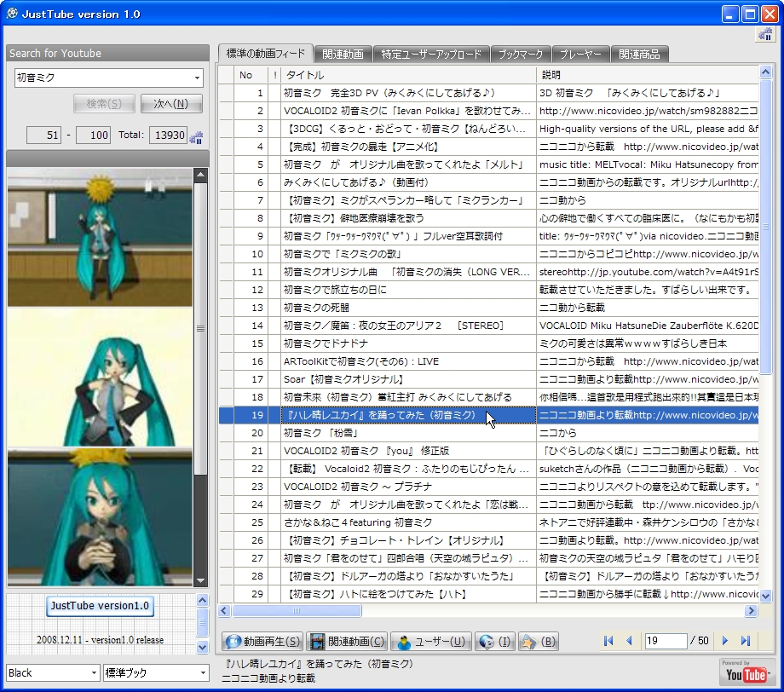
Task: Go to next item using right arrow
Action: (x=724, y=641)
